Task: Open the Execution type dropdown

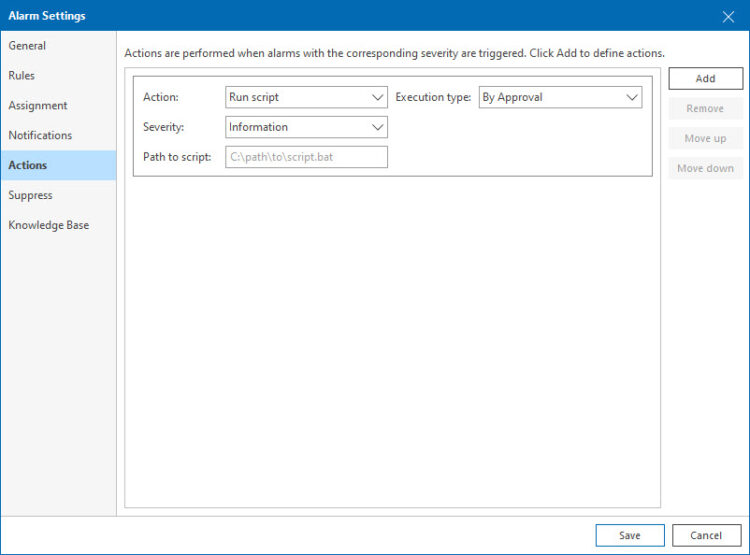Action: 560,97
